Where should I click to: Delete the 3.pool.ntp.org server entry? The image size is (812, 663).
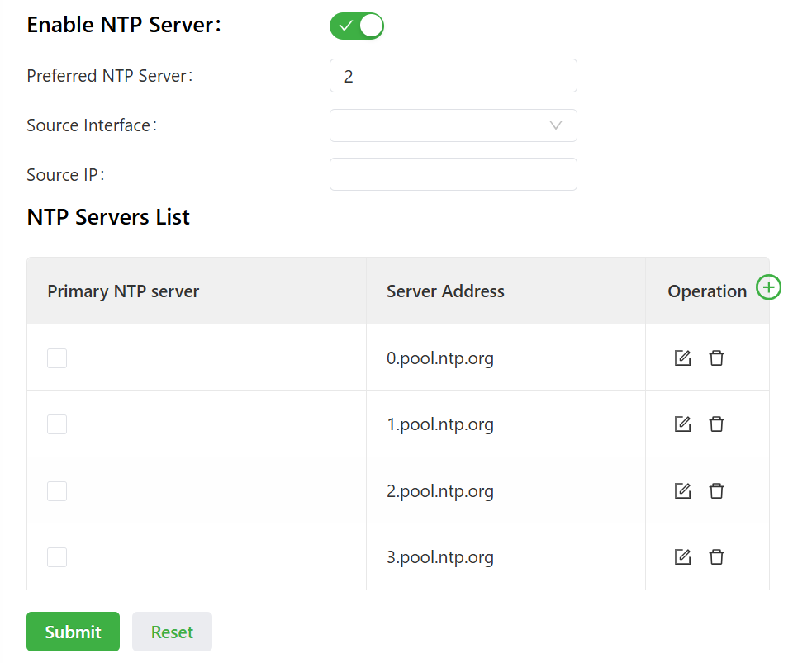(716, 557)
